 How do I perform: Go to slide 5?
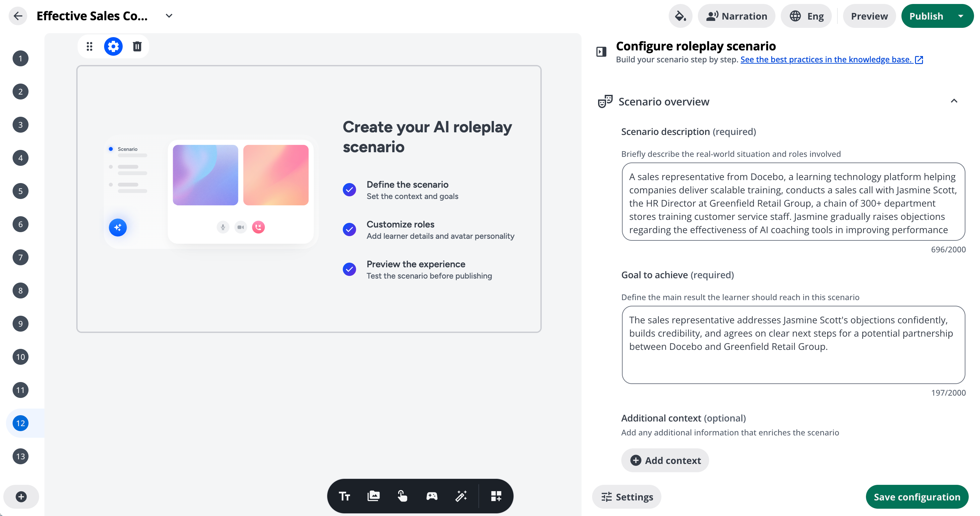[x=21, y=191]
